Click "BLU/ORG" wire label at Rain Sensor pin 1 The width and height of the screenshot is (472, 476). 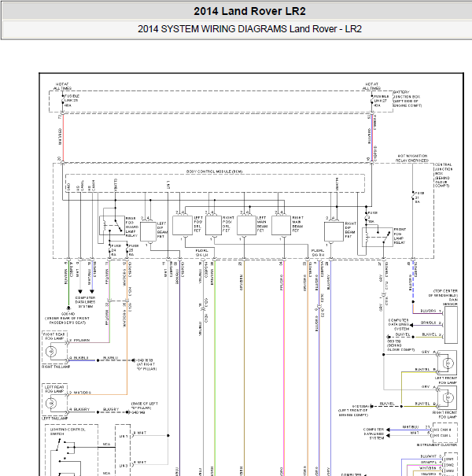click(x=428, y=311)
